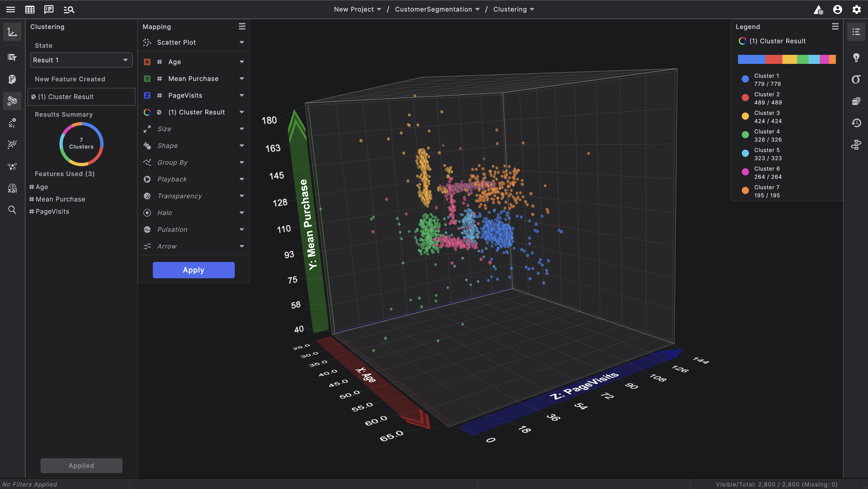The image size is (868, 489).
Task: Open the clustering tool in the left sidebar
Action: coord(12,101)
